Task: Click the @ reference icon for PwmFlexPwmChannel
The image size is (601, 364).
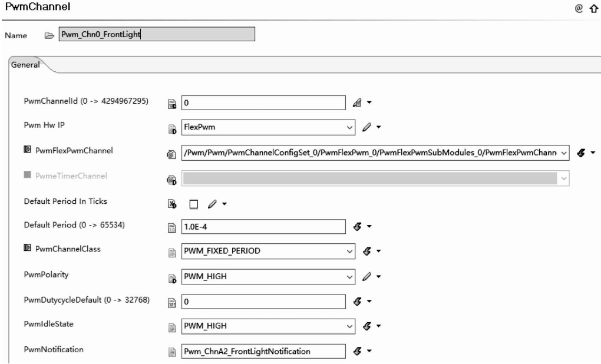Action: (x=171, y=154)
